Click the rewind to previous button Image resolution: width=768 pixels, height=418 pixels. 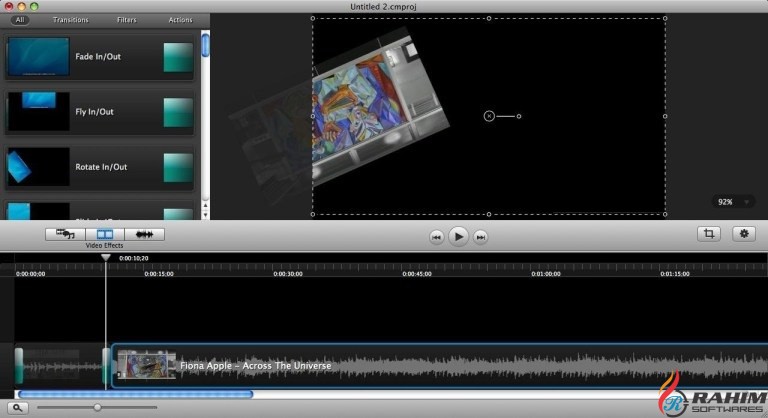436,237
